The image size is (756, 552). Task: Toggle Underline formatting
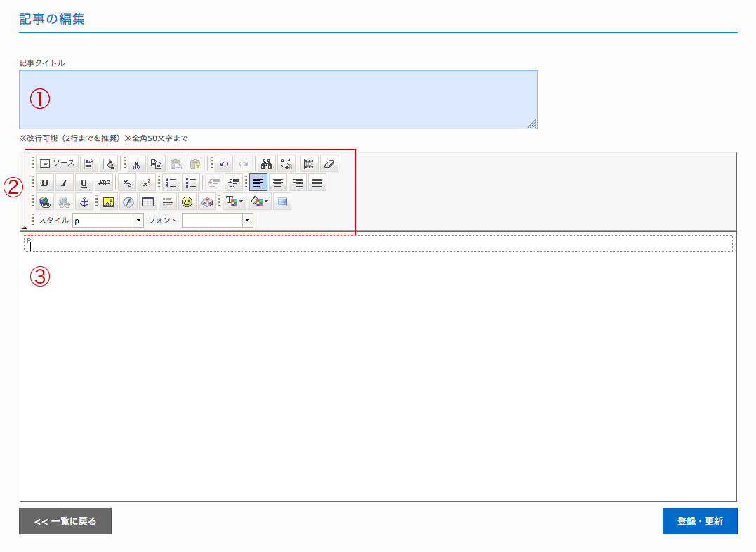point(84,183)
